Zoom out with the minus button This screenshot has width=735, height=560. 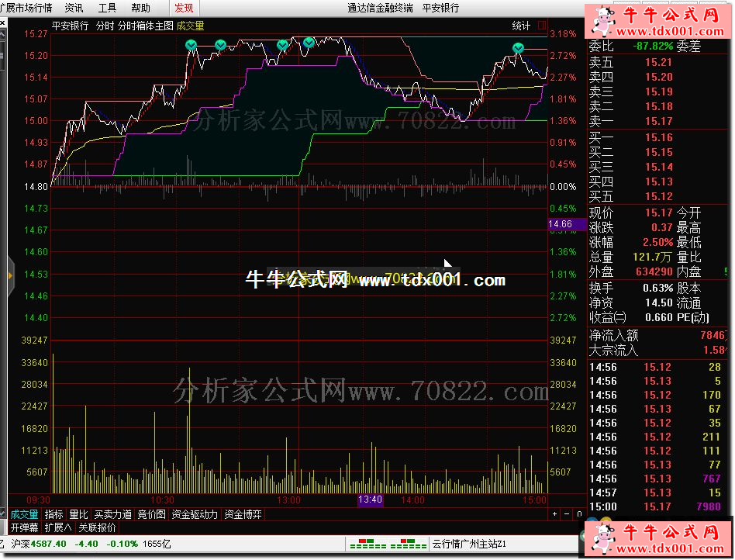point(567,514)
